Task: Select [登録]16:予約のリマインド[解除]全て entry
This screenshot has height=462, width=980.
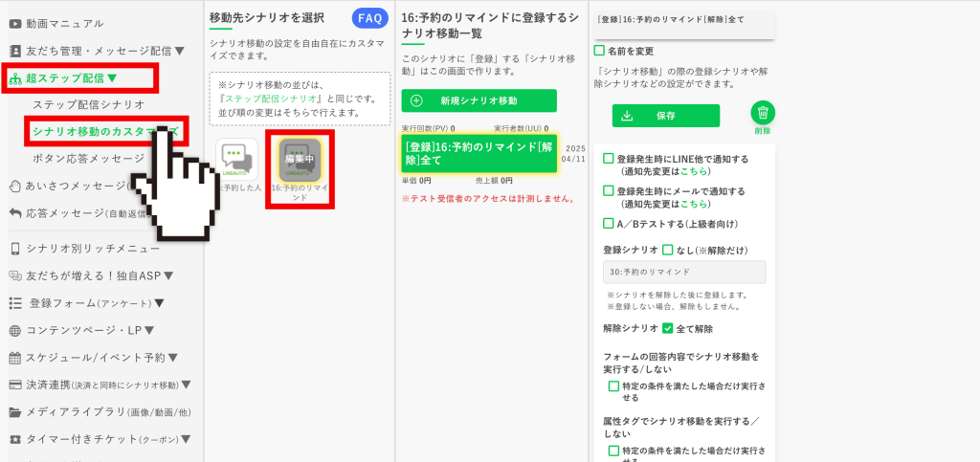Action: click(479, 154)
